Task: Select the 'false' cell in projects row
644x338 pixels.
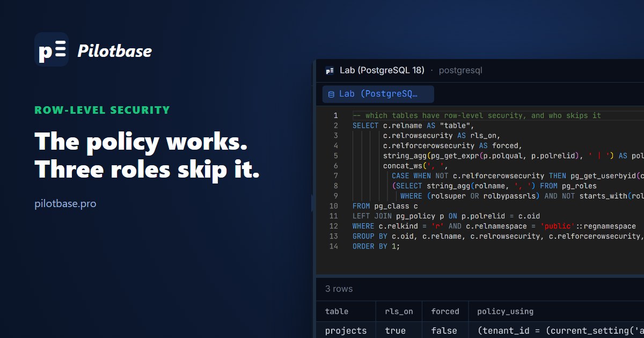Action: pyautogui.click(x=445, y=330)
